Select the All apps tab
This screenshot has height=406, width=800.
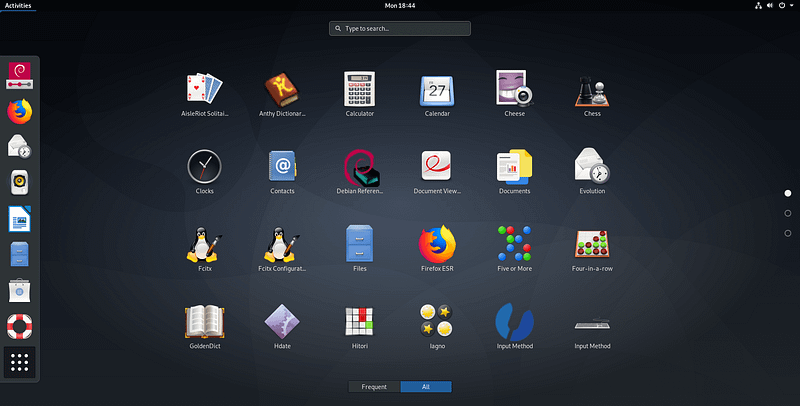coord(426,387)
